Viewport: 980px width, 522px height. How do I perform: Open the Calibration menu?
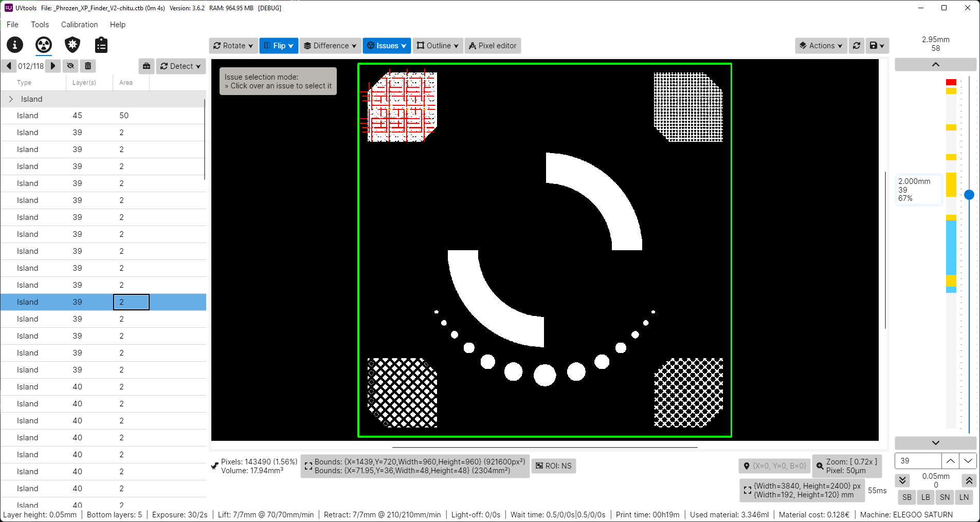[x=79, y=24]
